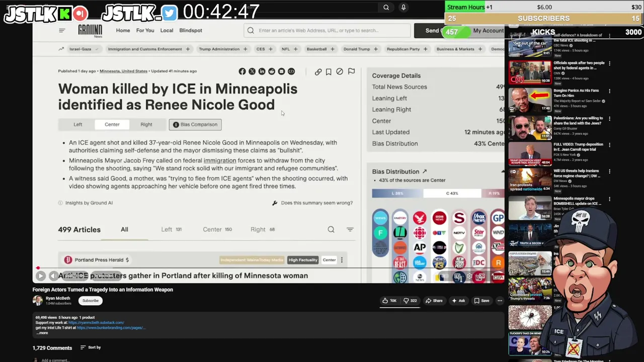Click the AP source logo
Image resolution: width=644 pixels, height=362 pixels.
[x=420, y=247]
